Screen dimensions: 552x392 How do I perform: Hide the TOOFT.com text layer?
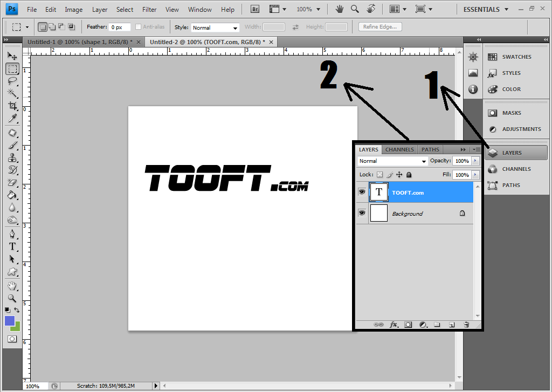point(362,192)
